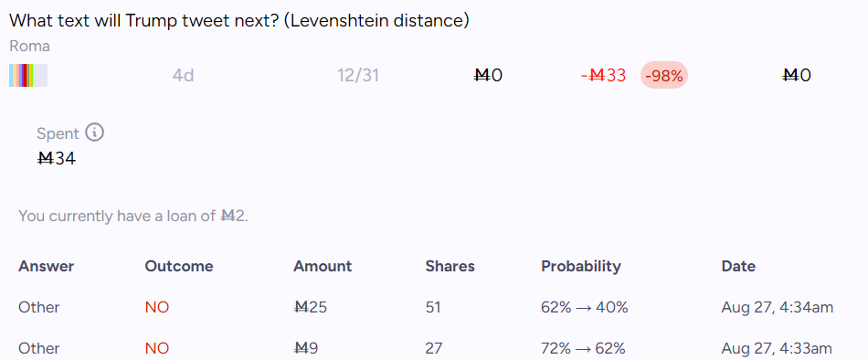
Task: Select the 12/31 close date
Action: click(358, 75)
